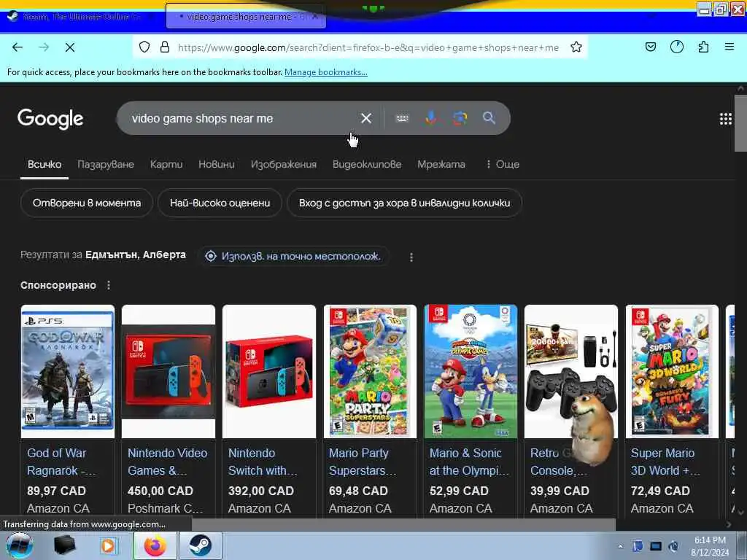The width and height of the screenshot is (747, 560).
Task: Start voice search with microphone
Action: [x=430, y=117]
